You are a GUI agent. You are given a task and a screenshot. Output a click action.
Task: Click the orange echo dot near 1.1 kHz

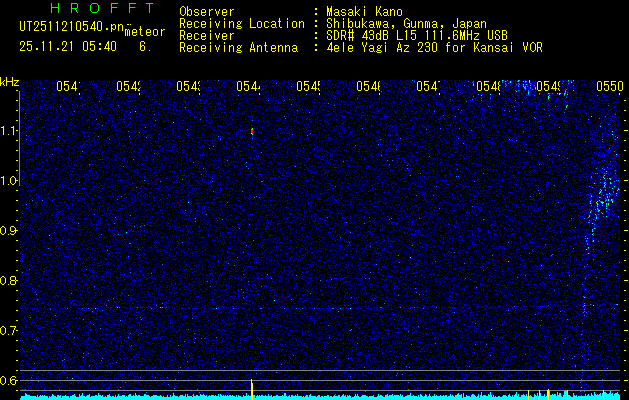252,131
